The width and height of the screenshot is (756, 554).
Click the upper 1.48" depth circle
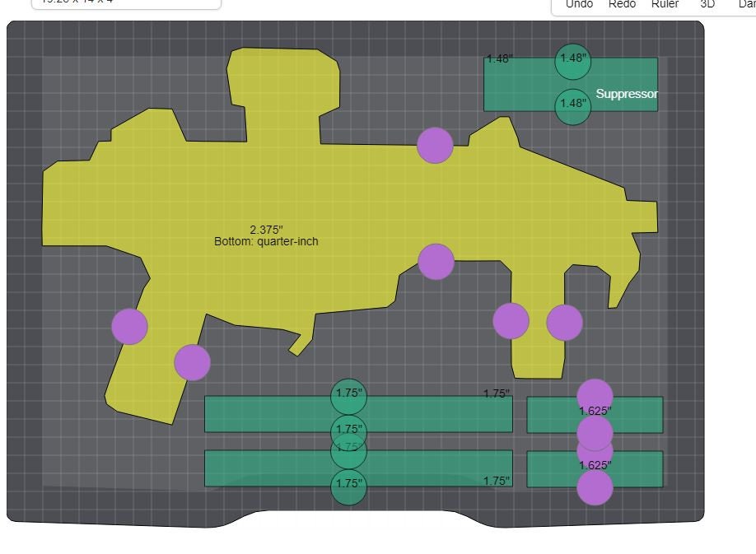pyautogui.click(x=572, y=62)
